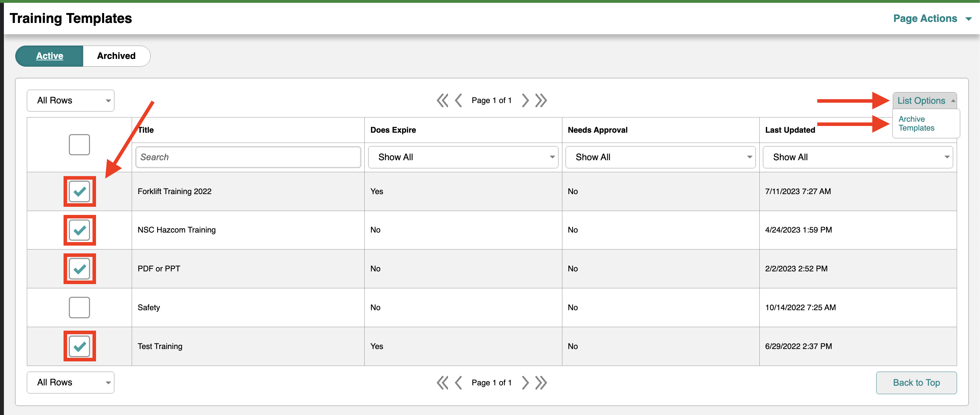
Task: Open the top All Rows dropdown
Action: point(70,101)
